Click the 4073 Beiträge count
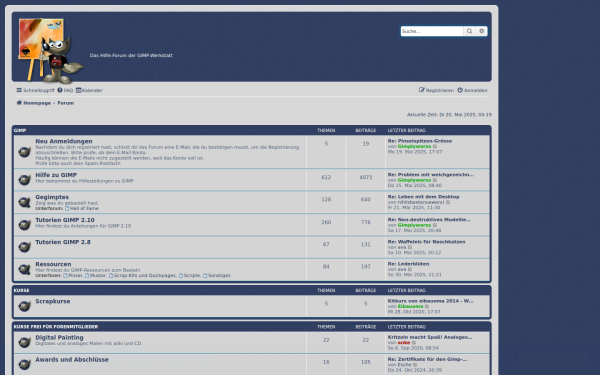Screen dimensions: 600x375 tap(365, 178)
